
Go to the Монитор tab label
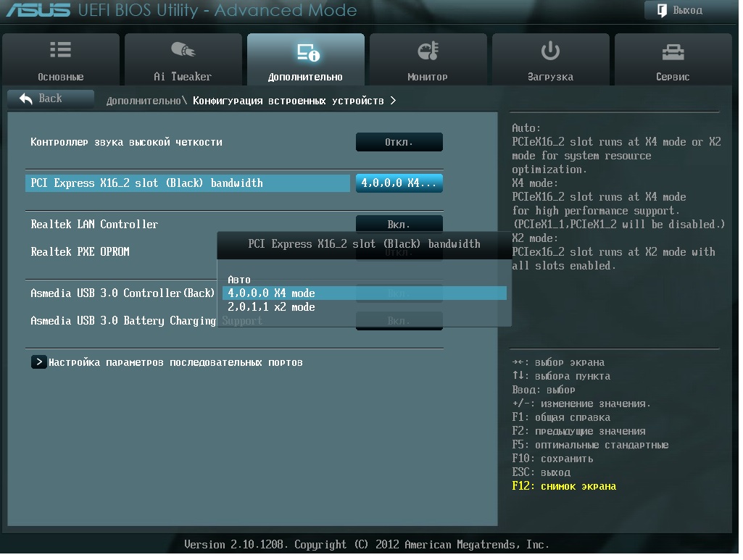(428, 77)
